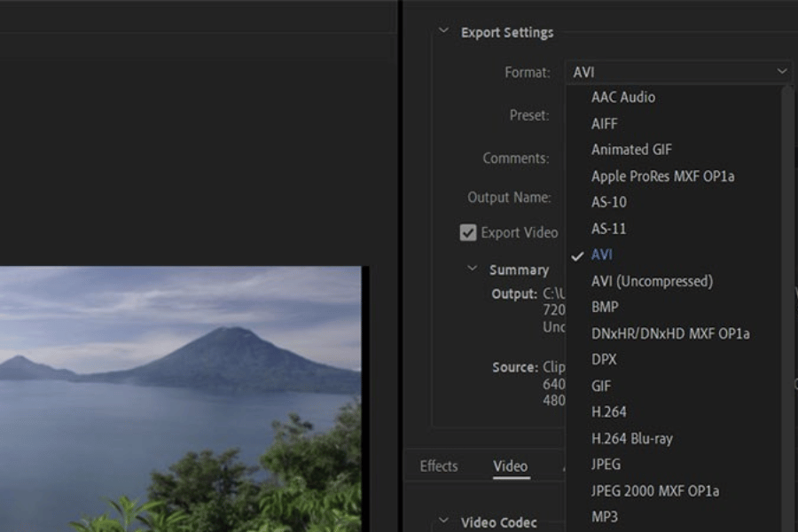Choose the AS-11 format entry
Screen dimensions: 798x532
point(609,229)
